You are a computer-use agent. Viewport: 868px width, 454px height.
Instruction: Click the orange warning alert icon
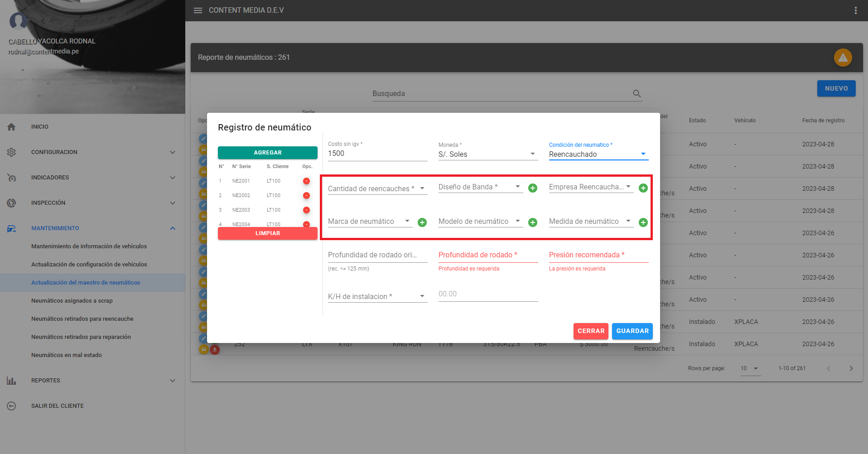(x=843, y=58)
